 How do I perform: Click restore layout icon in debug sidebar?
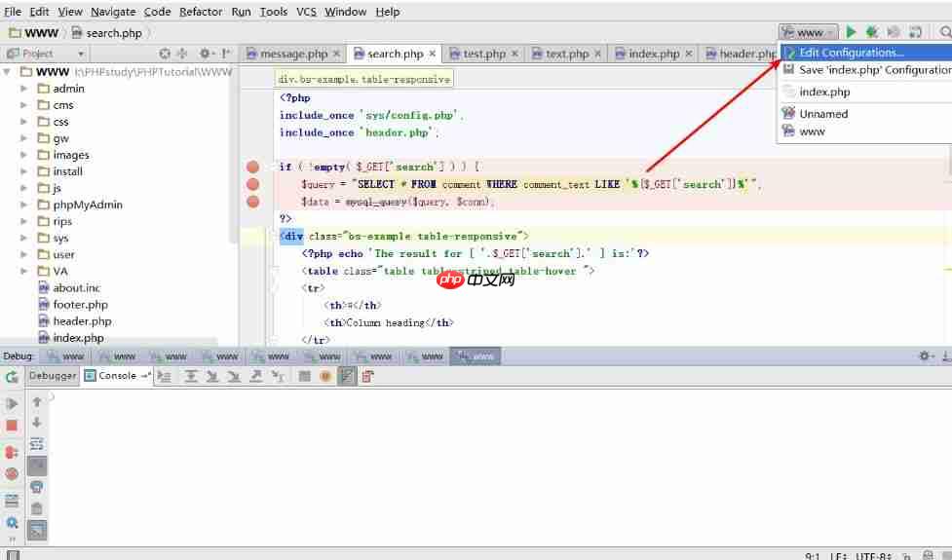pyautogui.click(x=12, y=500)
